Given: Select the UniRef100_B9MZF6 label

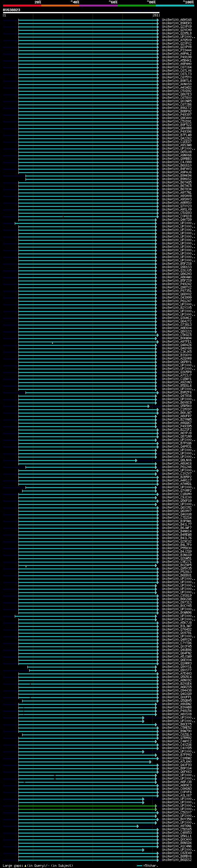Looking at the screenshot, I should (177, 392).
